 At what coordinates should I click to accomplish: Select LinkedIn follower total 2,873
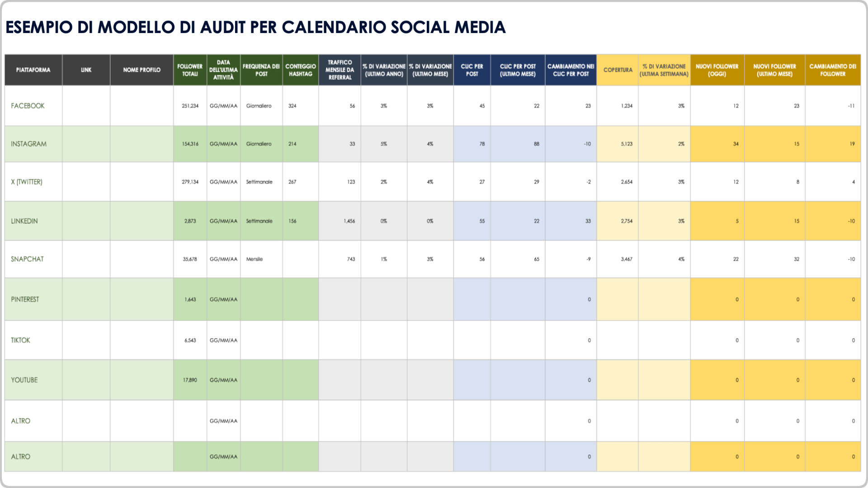click(190, 221)
